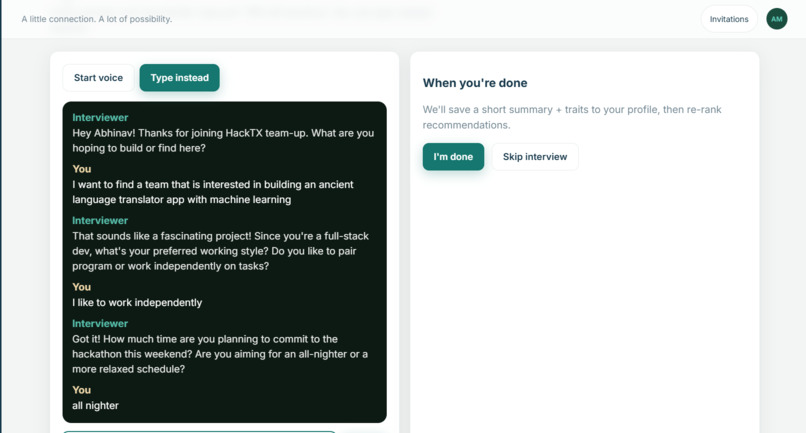806x433 pixels.
Task: Click the interviewer message starting "Hey Abhinav!"
Action: click(223, 140)
